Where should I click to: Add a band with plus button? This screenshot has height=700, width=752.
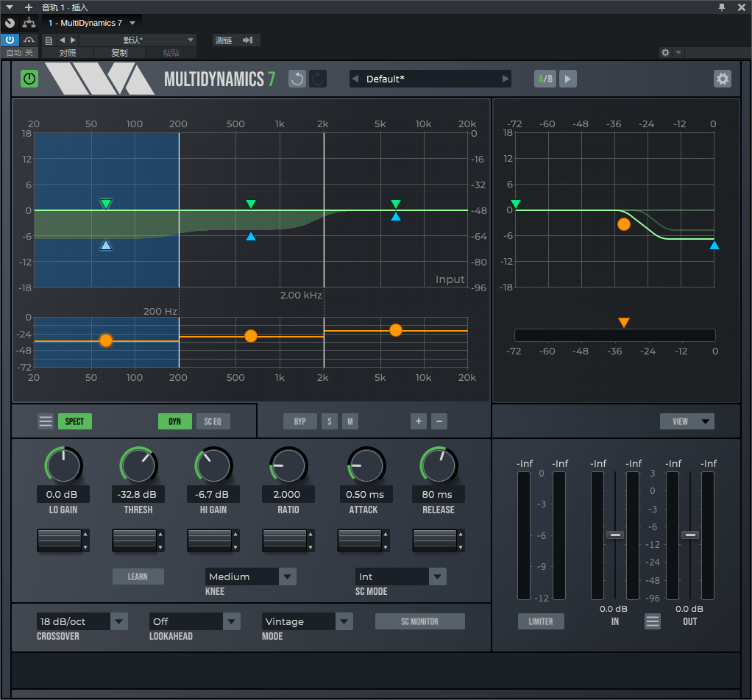(x=419, y=421)
